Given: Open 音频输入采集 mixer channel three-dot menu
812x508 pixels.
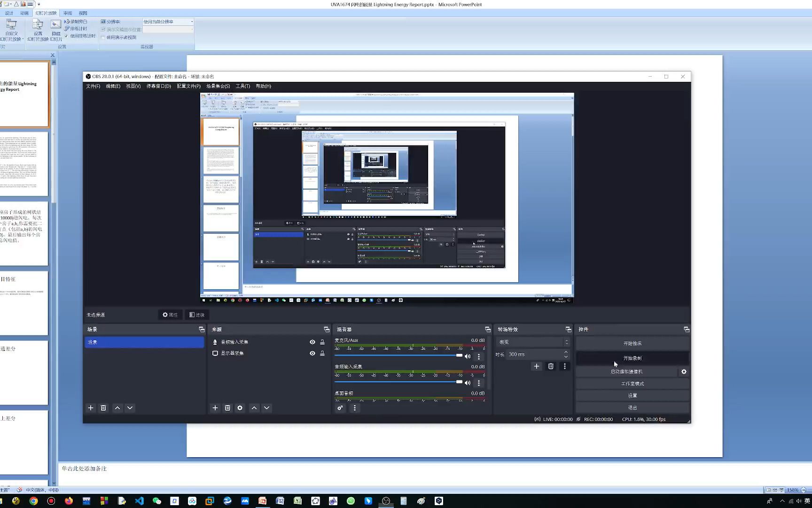Looking at the screenshot, I should coord(479,383).
